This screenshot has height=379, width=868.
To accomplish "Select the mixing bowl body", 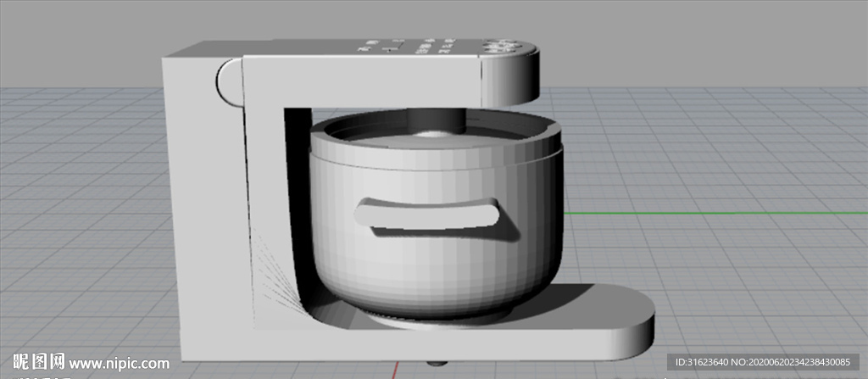I will pos(437,221).
